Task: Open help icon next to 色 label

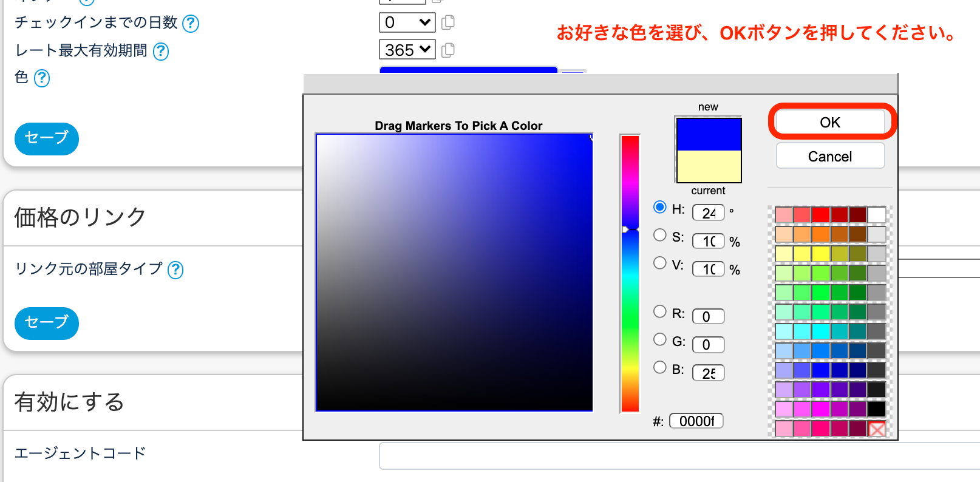Action: (x=42, y=78)
